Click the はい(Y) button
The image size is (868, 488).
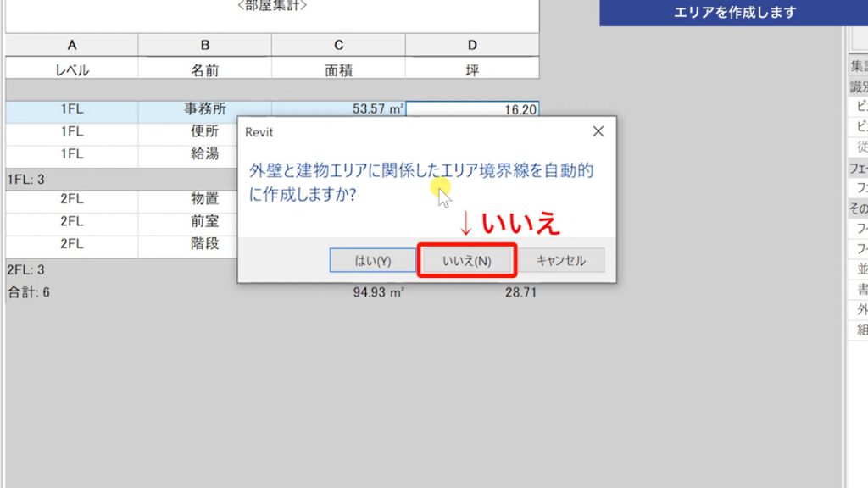tap(373, 260)
